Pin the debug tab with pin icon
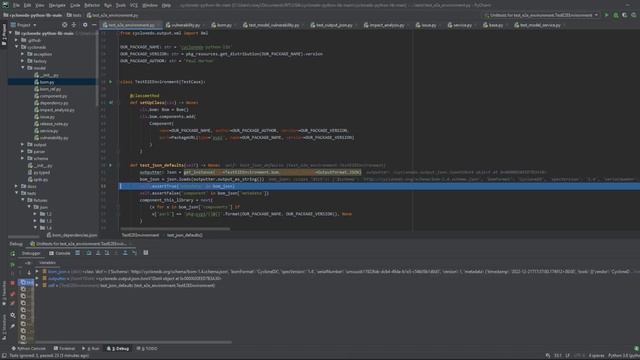 [13, 326]
